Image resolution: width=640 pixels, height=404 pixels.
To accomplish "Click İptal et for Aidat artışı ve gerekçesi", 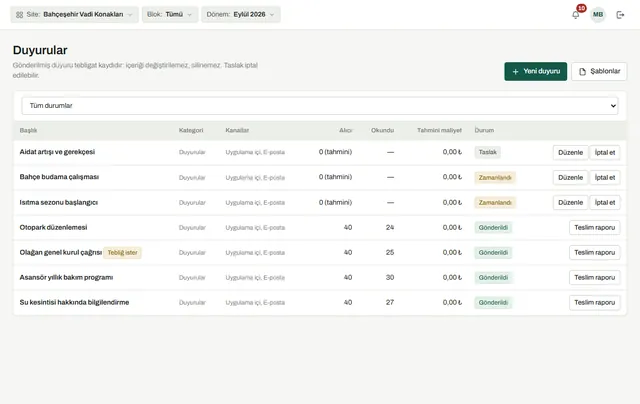I will (x=604, y=152).
